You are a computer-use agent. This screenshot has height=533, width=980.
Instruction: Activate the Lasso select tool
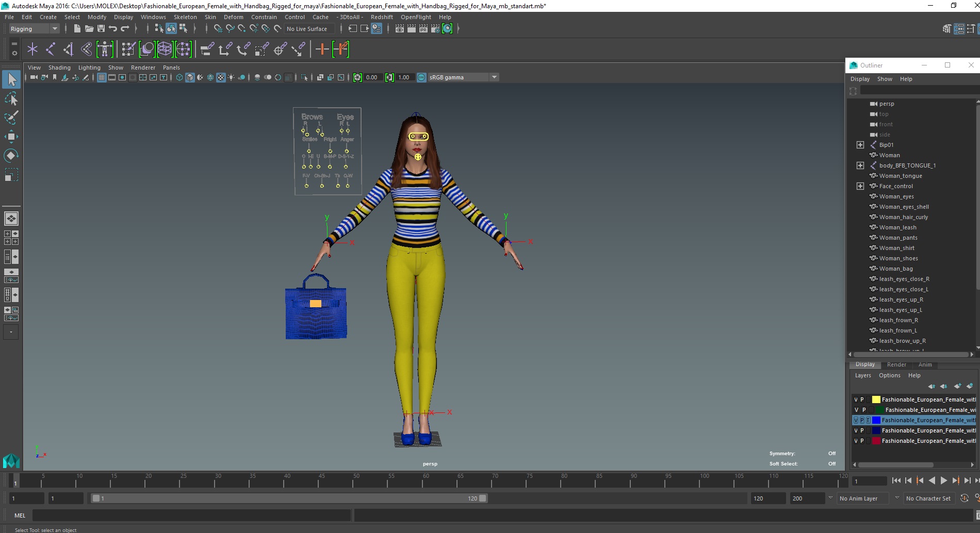[x=11, y=98]
